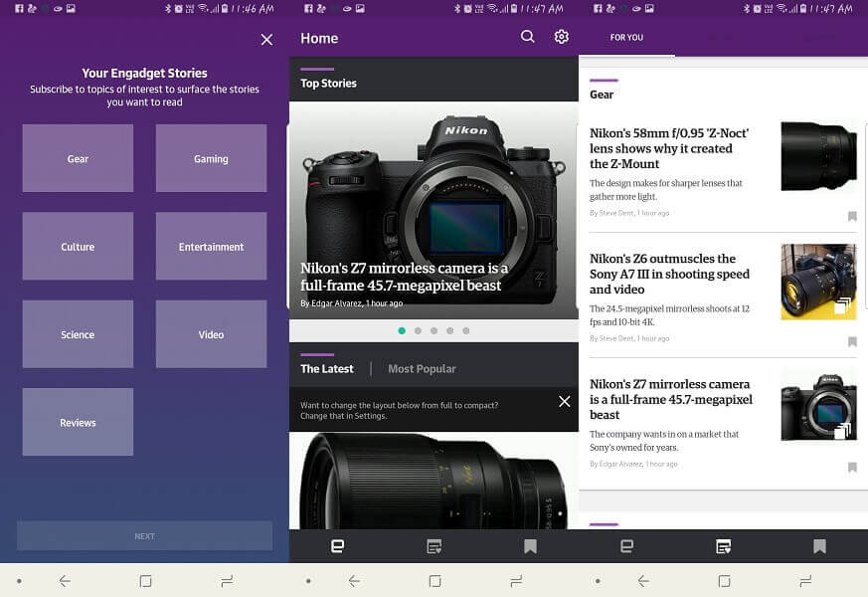868x597 pixels.
Task: Tap recent apps button under For You screen
Action: (x=805, y=581)
